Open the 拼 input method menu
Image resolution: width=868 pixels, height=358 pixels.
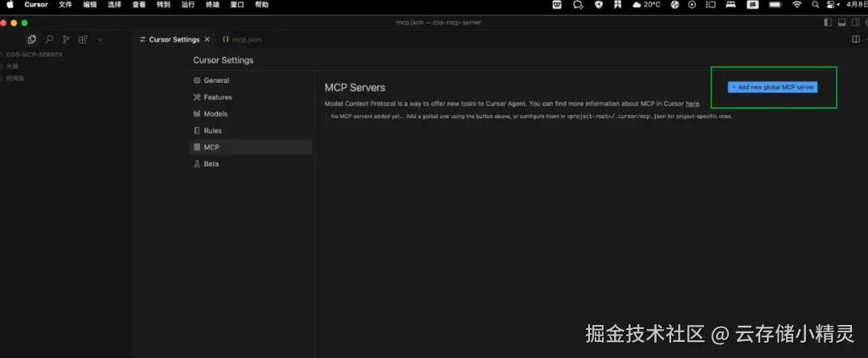click(x=752, y=5)
